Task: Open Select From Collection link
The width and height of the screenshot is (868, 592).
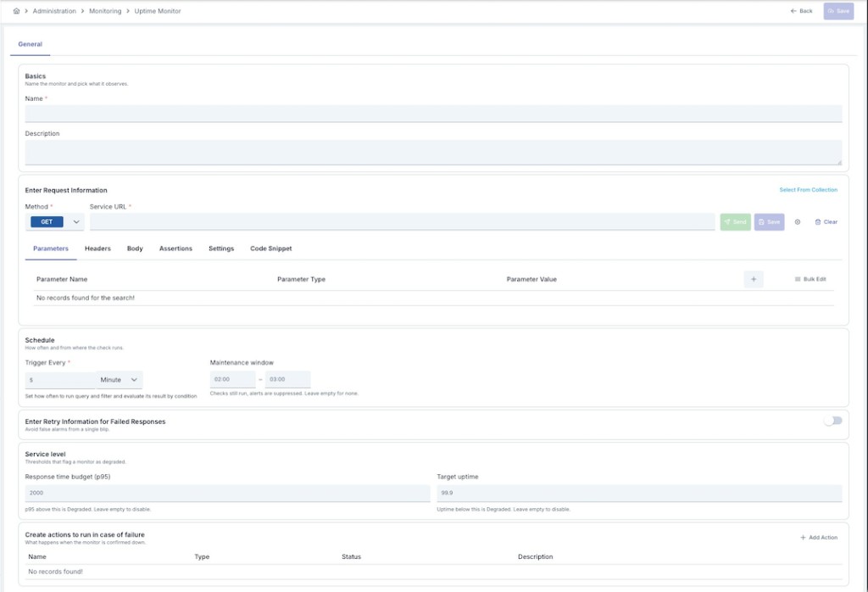Action: pyautogui.click(x=808, y=190)
